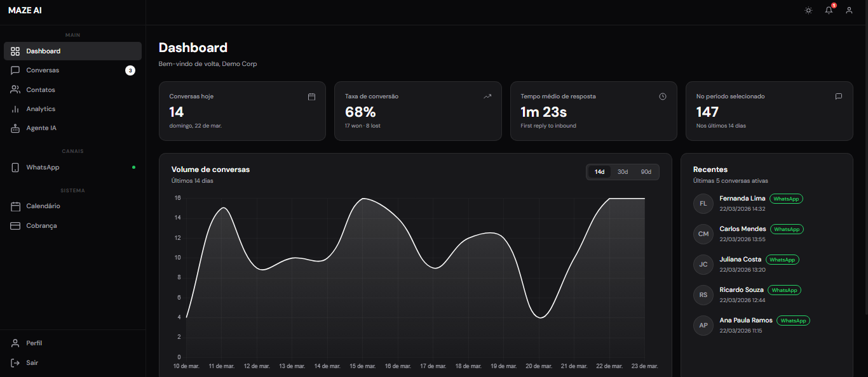Toggle the theme with the sun icon
Screen dimensions: 868x377
click(808, 10)
